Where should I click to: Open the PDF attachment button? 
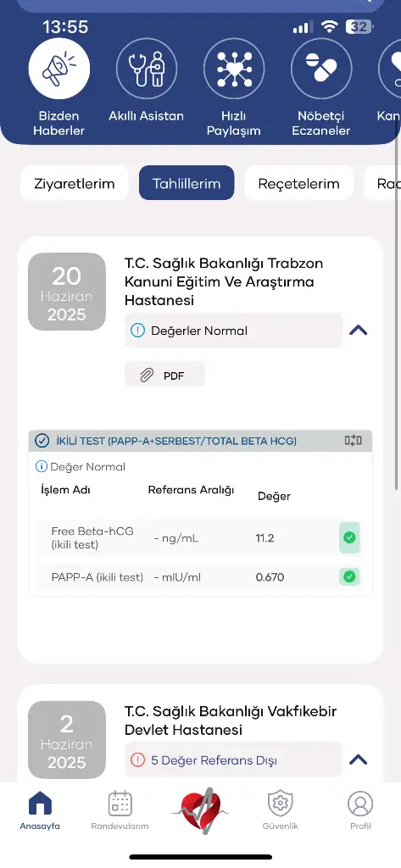point(164,376)
